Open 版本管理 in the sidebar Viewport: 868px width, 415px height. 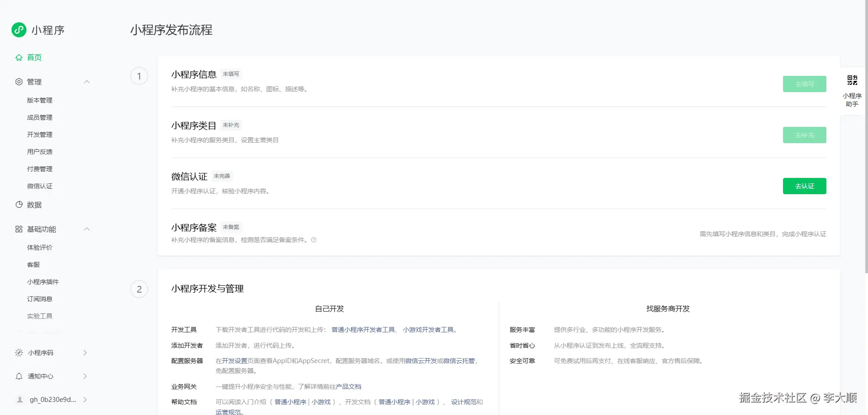(40, 100)
